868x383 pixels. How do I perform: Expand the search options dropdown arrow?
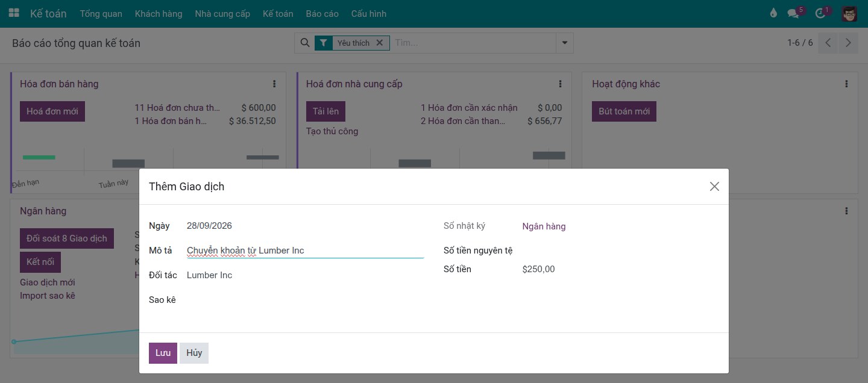(565, 43)
